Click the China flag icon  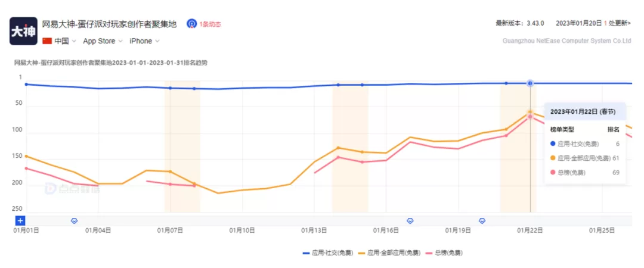[47, 41]
